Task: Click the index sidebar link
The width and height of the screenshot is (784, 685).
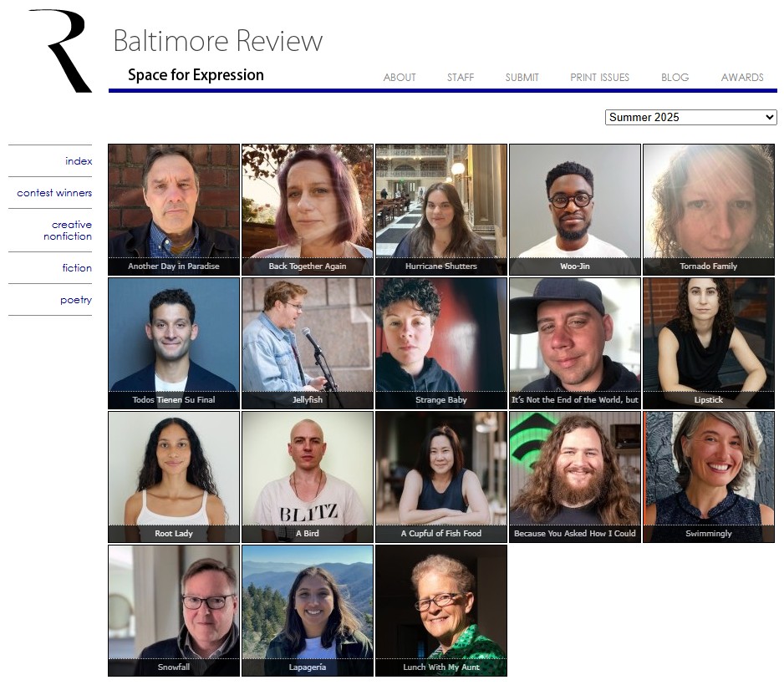Action: 79,161
